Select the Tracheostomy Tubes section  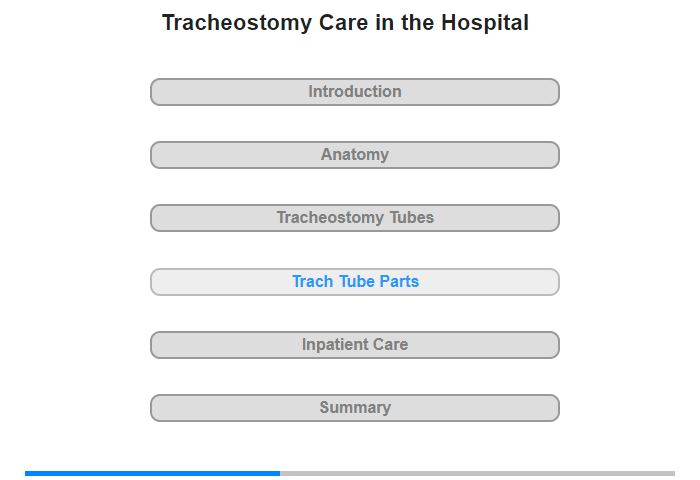point(355,218)
